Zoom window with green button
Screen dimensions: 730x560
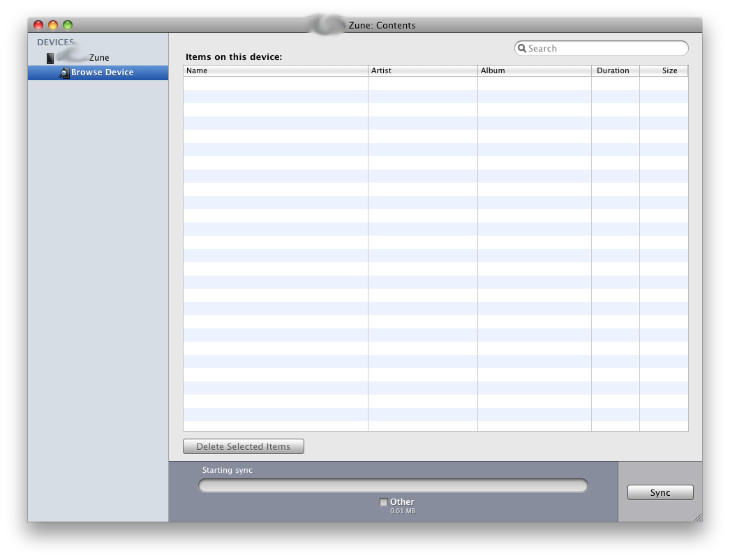click(x=68, y=25)
